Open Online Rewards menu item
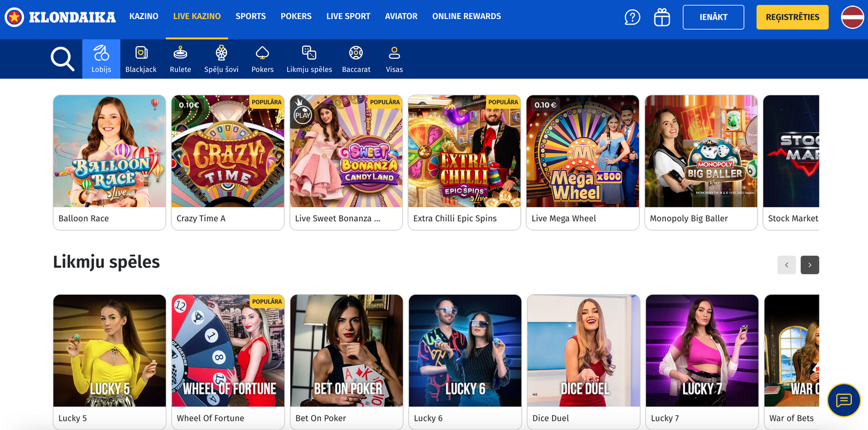 point(467,17)
